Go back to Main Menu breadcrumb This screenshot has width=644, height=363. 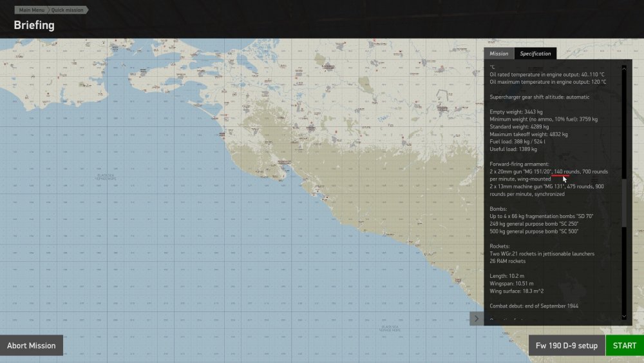point(32,10)
